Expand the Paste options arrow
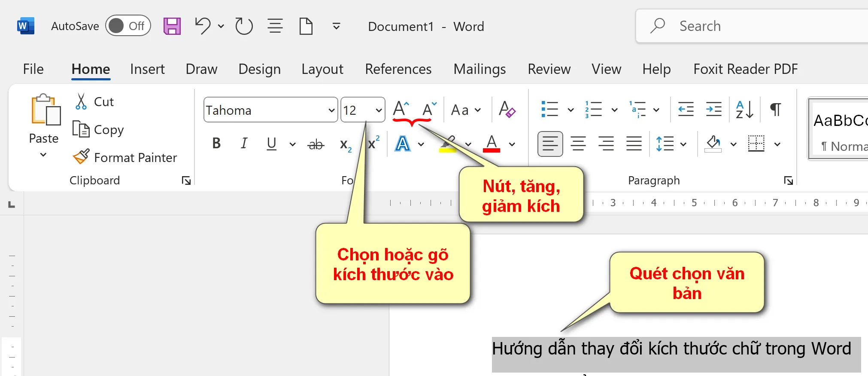Screen dimensions: 868x376 (x=43, y=155)
